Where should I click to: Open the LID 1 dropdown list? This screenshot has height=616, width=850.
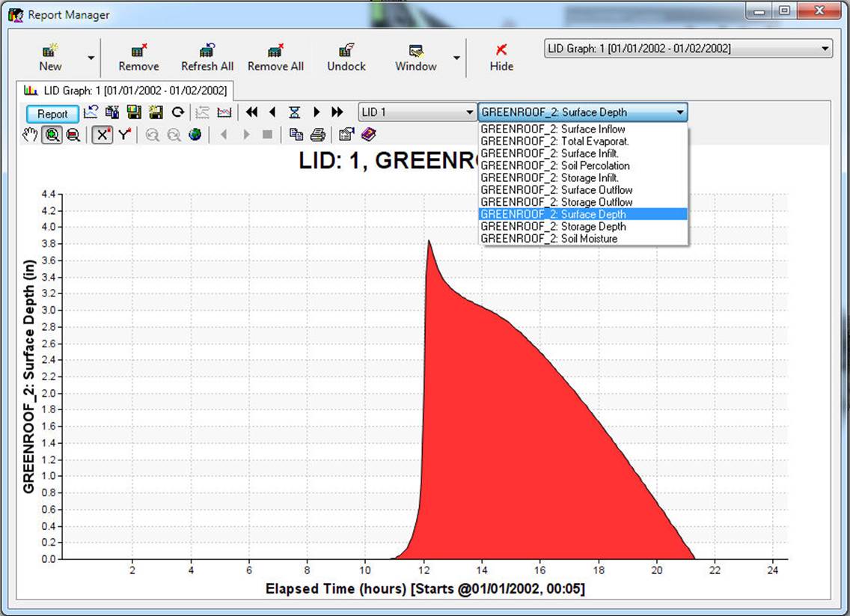(x=469, y=112)
